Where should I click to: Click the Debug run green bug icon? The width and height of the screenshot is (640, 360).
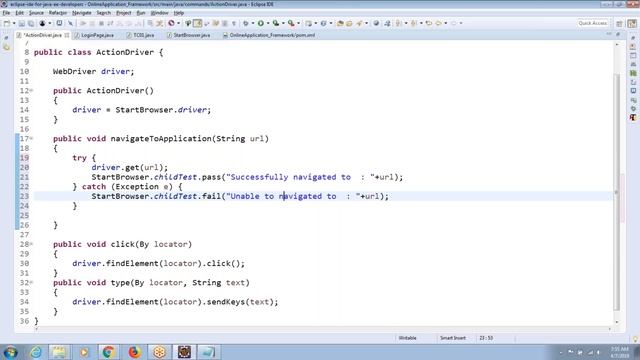coord(246,23)
